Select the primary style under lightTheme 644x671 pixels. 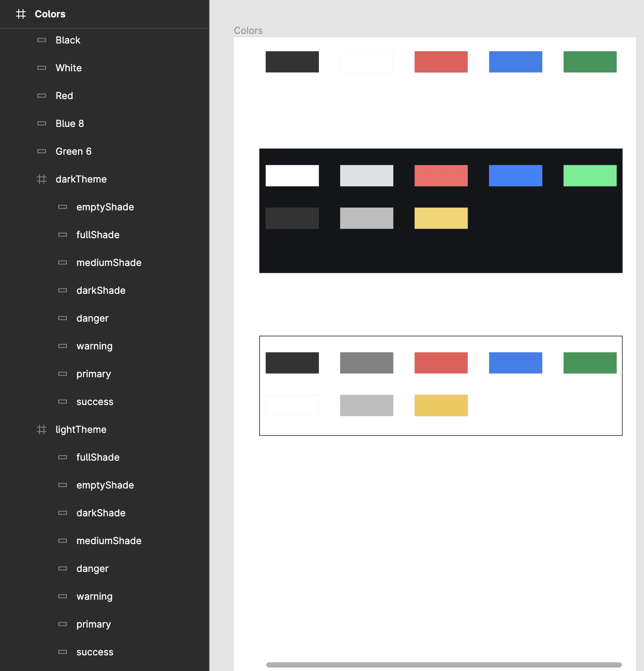pos(93,624)
